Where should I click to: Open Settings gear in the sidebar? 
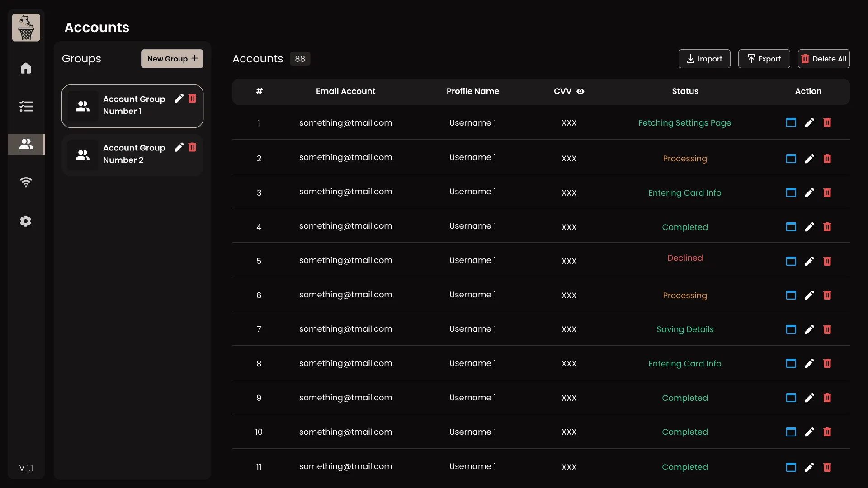(x=26, y=221)
